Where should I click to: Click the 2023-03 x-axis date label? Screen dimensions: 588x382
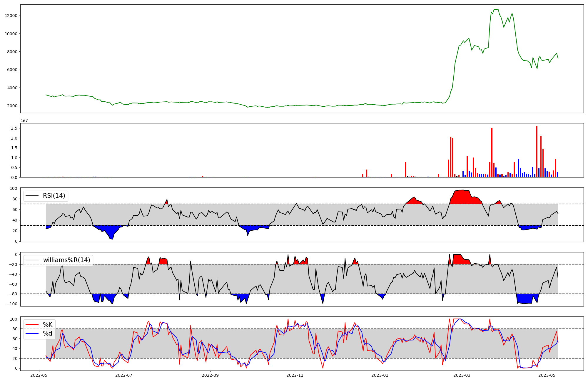462,375
